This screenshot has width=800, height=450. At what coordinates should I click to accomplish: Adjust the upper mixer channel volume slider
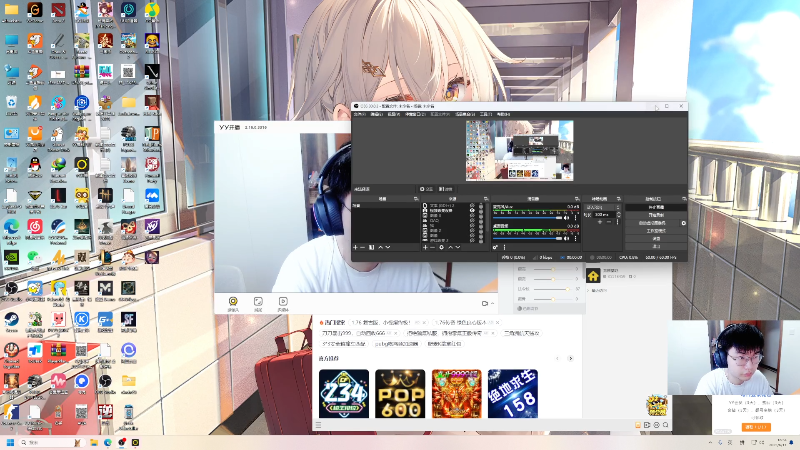point(528,218)
